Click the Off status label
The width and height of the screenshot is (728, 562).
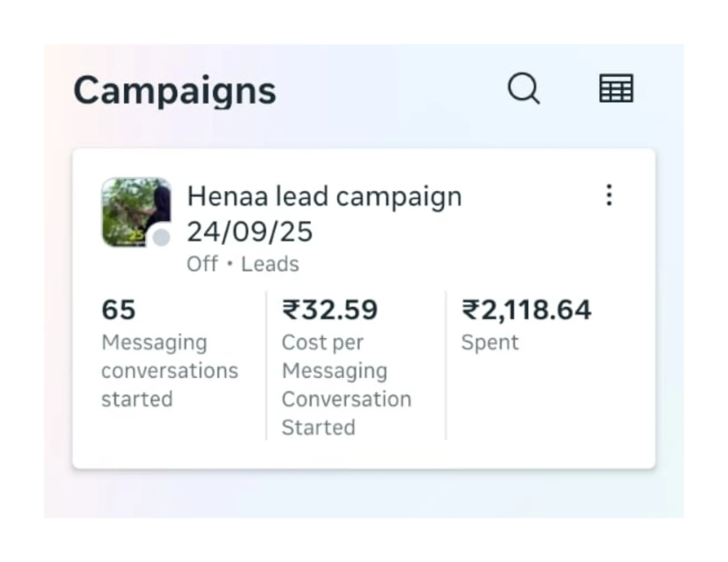202,264
